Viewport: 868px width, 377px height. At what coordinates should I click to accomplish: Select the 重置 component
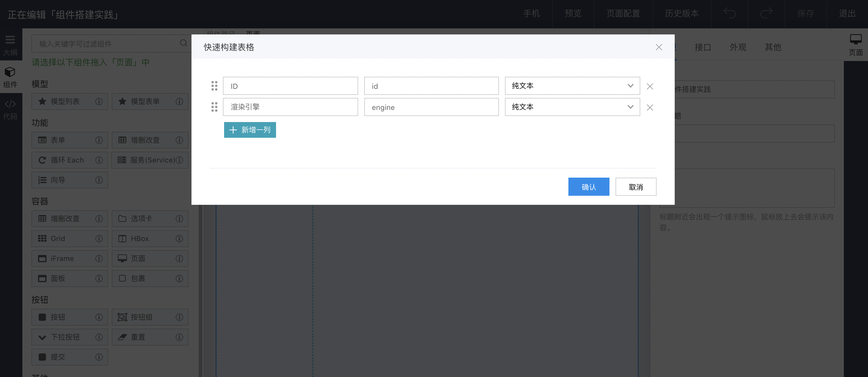click(x=150, y=337)
